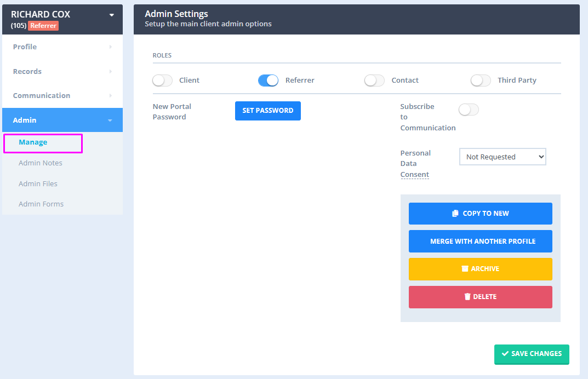
Task: Click the Set Password button
Action: (x=267, y=111)
